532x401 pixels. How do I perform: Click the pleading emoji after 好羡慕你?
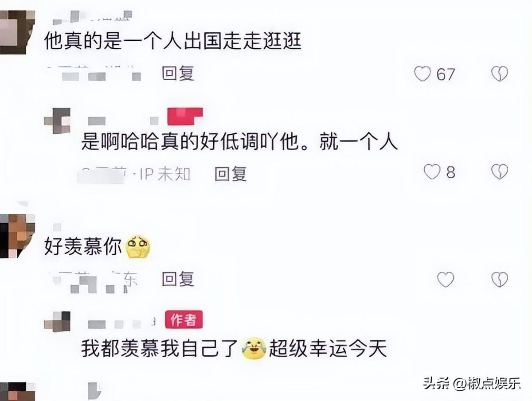[138, 247]
